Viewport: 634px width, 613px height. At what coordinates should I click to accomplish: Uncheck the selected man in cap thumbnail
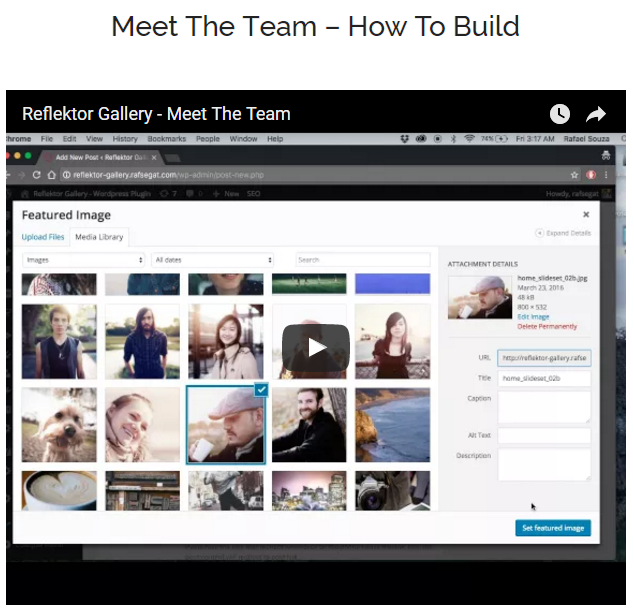[262, 390]
